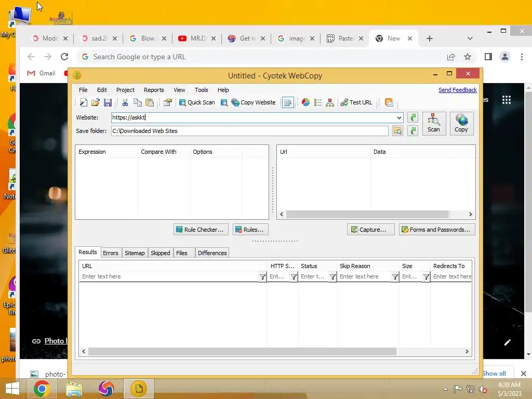The image size is (532, 399).
Task: Click the list view icon in toolbar
Action: tap(318, 102)
